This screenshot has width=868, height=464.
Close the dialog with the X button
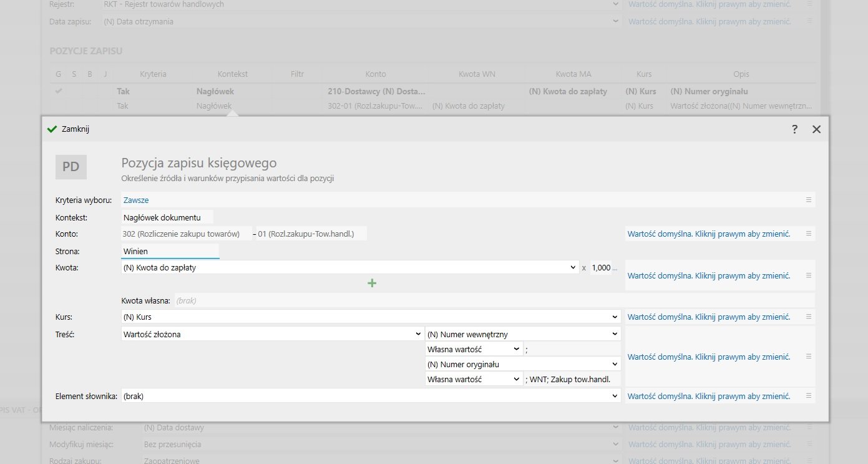(816, 129)
